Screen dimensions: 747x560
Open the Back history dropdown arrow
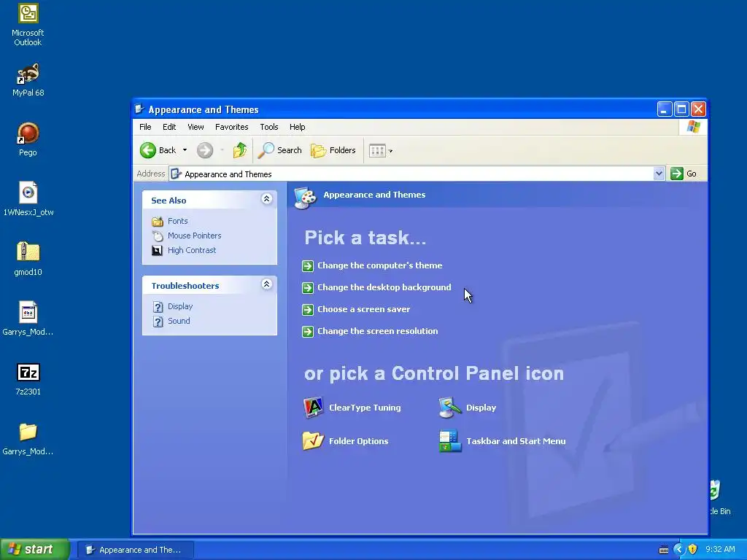pos(185,150)
